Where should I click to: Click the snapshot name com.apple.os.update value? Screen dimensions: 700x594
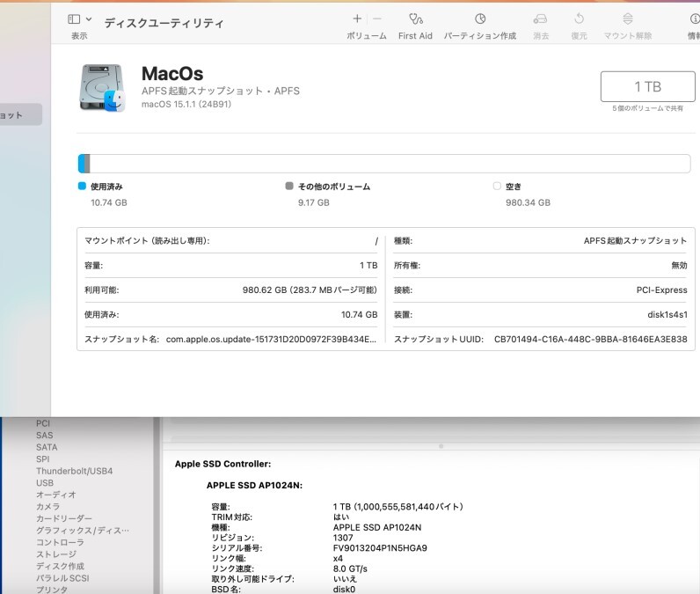[271, 340]
